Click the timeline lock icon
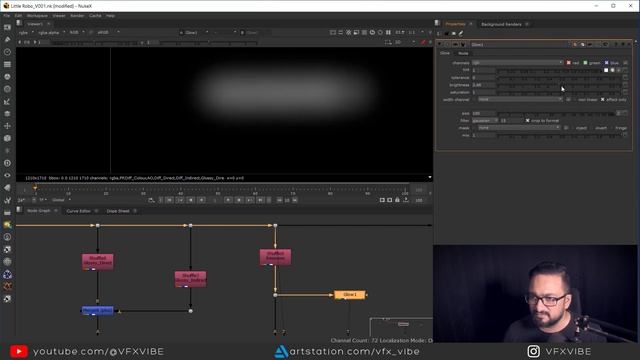 pyautogui.click(x=397, y=200)
